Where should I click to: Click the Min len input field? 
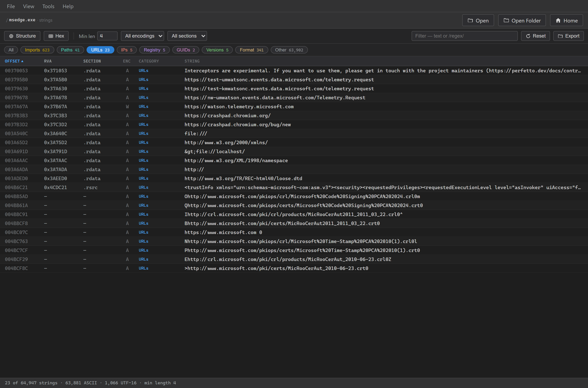[107, 36]
